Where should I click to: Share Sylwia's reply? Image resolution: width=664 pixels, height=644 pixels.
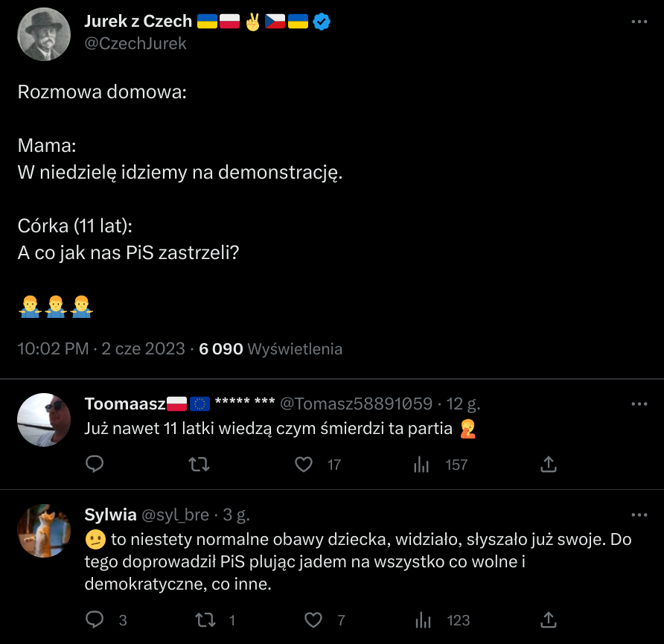click(x=548, y=619)
